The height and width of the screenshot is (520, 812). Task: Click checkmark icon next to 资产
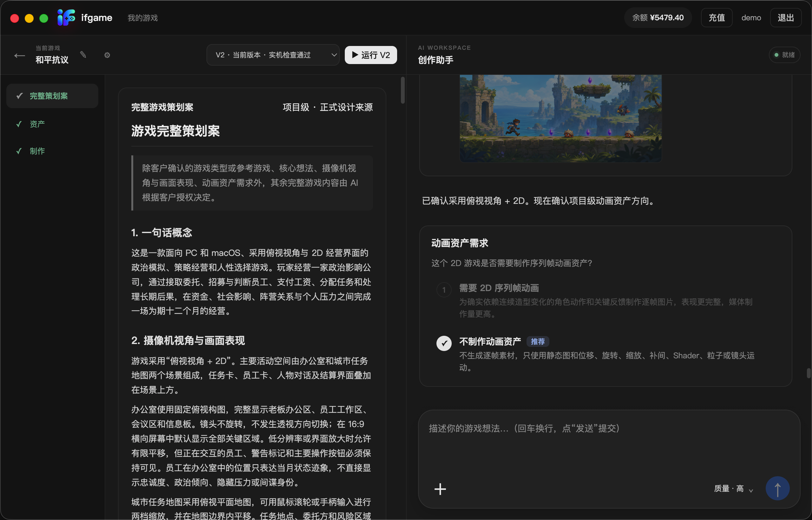(19, 124)
